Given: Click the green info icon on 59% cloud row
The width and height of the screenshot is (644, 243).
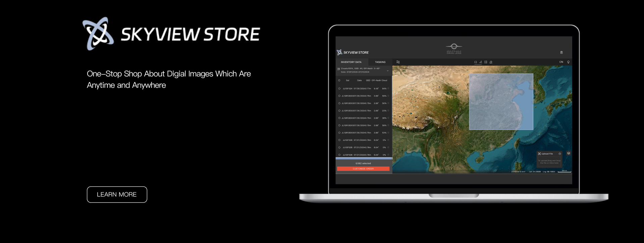Looking at the screenshot, I should coord(388,96).
